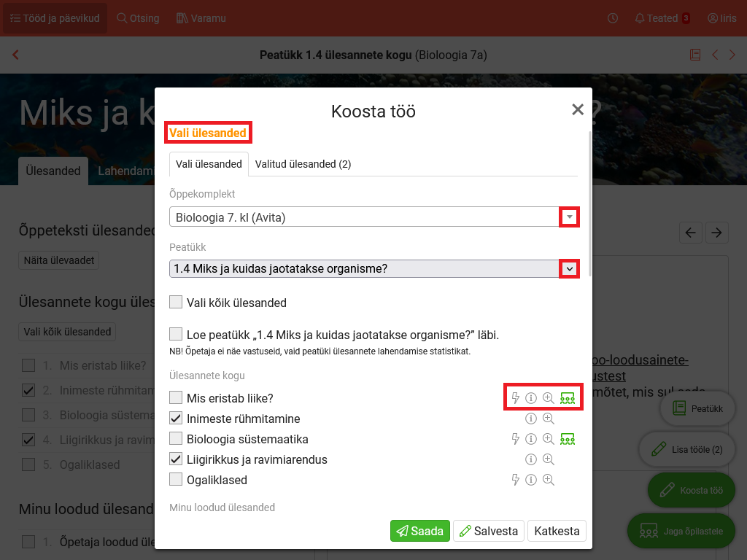Image resolution: width=747 pixels, height=560 pixels.
Task: Check the Mis eristab liike? task checkbox
Action: [176, 398]
